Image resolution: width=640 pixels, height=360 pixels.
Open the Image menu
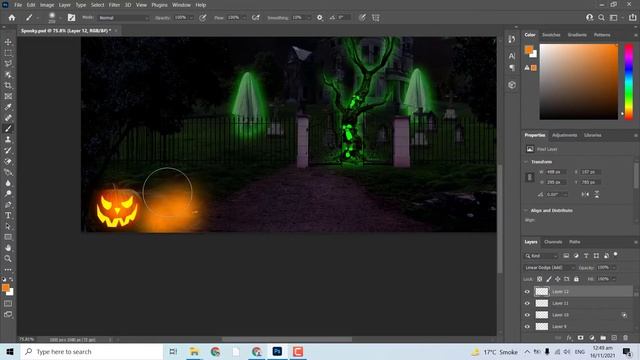pyautogui.click(x=47, y=5)
